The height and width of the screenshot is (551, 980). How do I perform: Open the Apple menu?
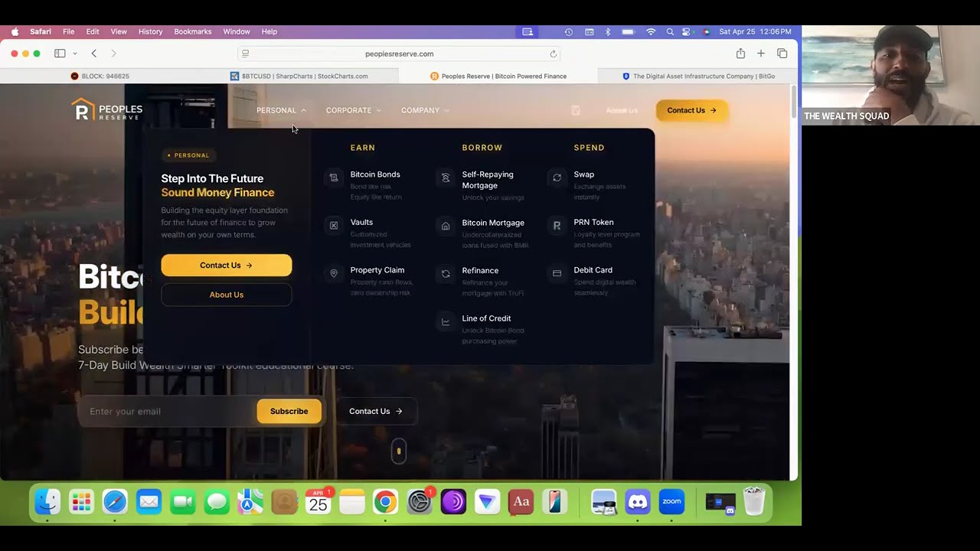coord(15,32)
